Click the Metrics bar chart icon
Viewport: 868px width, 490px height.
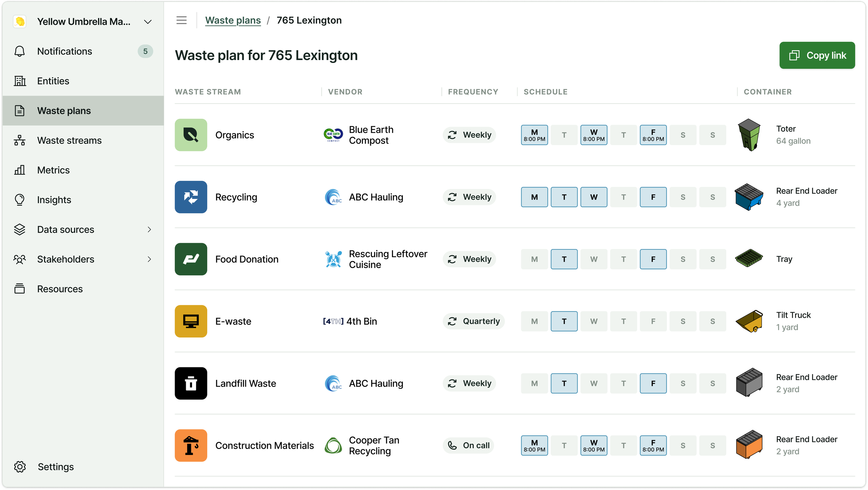pyautogui.click(x=20, y=170)
